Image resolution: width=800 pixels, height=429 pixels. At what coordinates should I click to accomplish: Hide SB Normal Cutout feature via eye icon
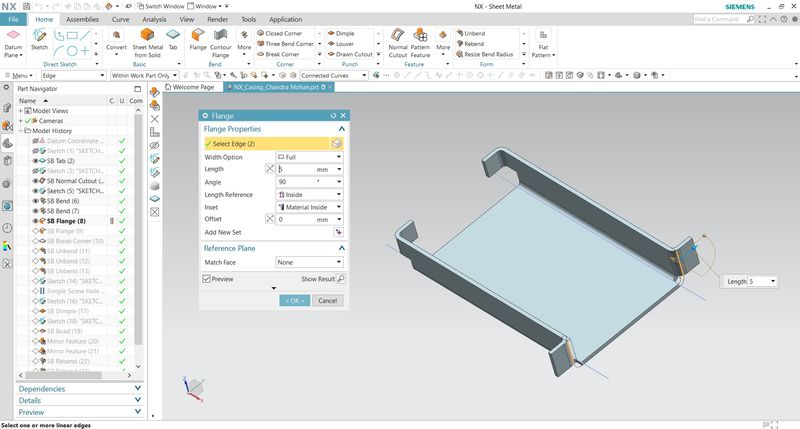(35, 181)
